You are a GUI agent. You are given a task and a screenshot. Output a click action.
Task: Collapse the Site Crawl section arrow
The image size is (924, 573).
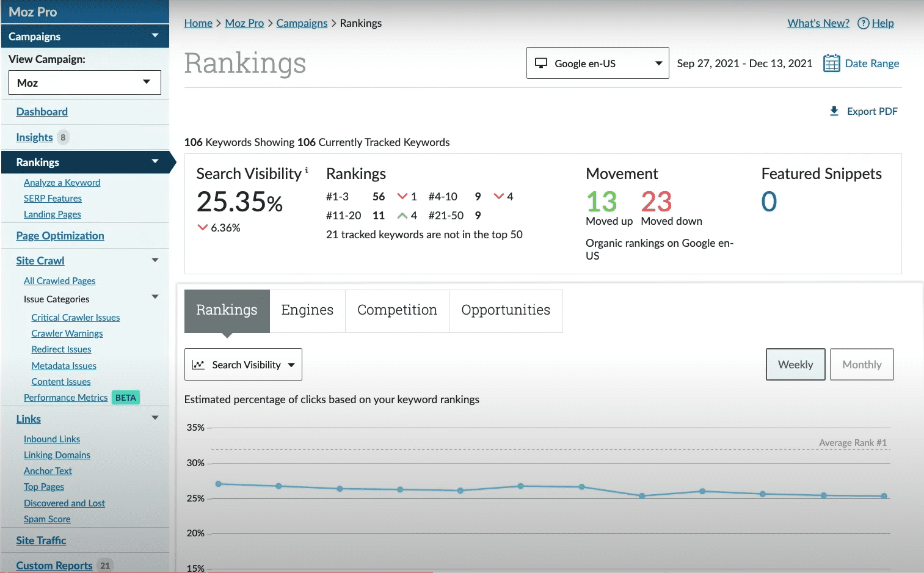pyautogui.click(x=155, y=260)
